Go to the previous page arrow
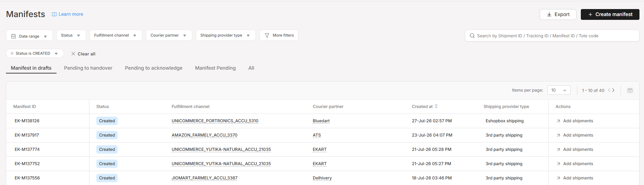Image resolution: width=644 pixels, height=185 pixels. pos(609,90)
